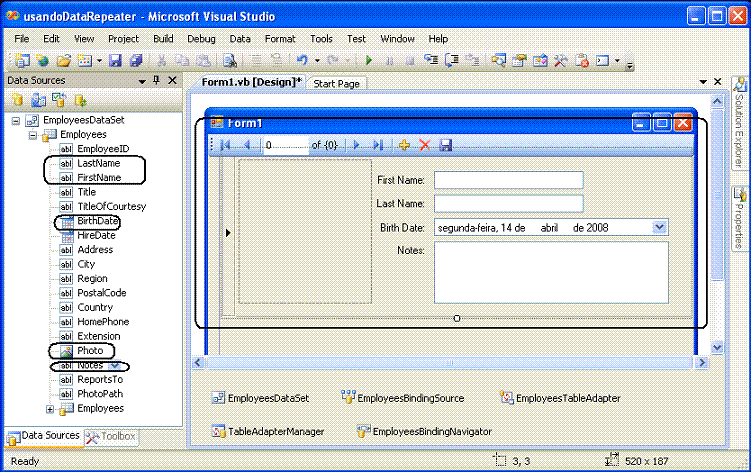Toggle the Data Sources panel auto-hide pin
Viewport: 751px width, 472px height.
156,81
